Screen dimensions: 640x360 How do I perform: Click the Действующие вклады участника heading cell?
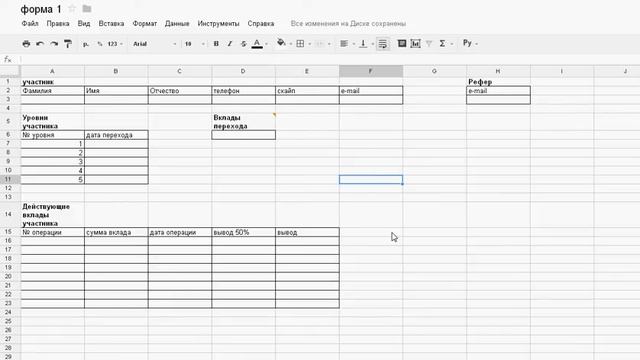[52, 215]
